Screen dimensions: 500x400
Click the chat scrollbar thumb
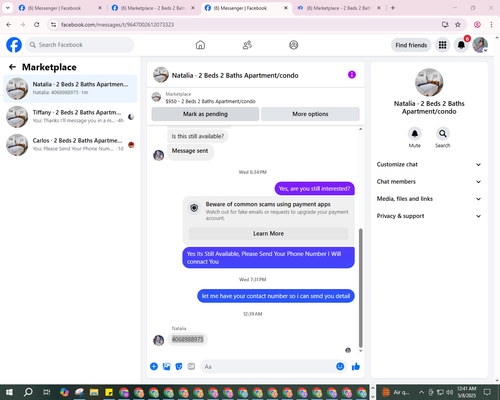click(x=360, y=288)
